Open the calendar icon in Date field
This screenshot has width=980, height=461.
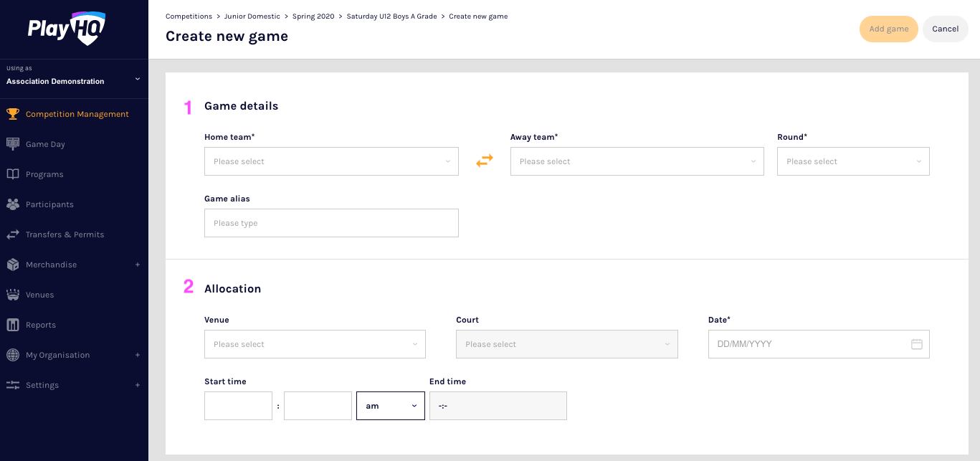(x=916, y=344)
